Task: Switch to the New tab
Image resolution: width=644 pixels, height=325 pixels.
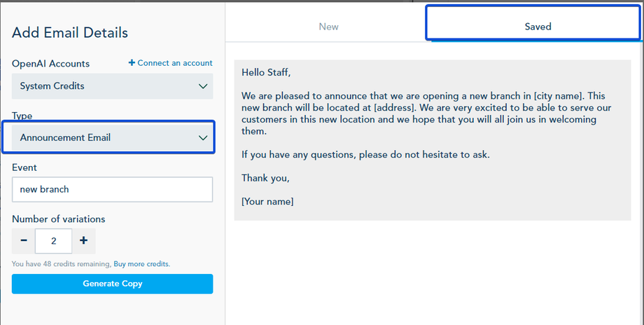Action: (x=328, y=27)
